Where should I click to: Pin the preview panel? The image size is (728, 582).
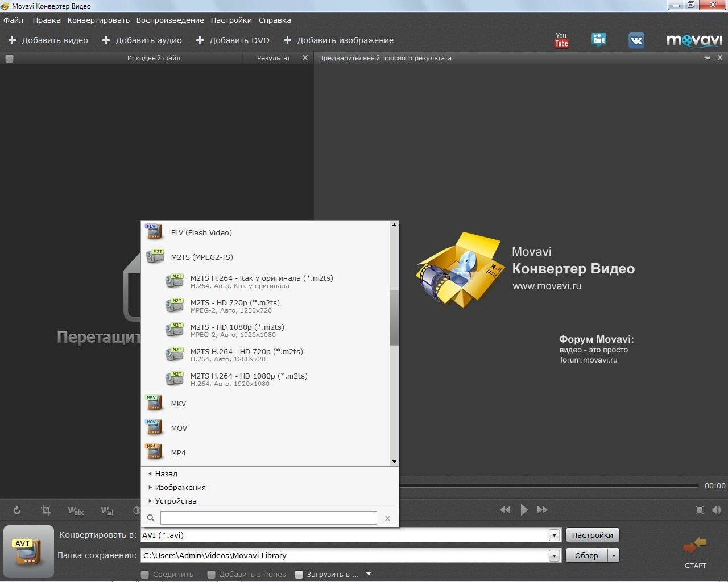click(x=708, y=58)
